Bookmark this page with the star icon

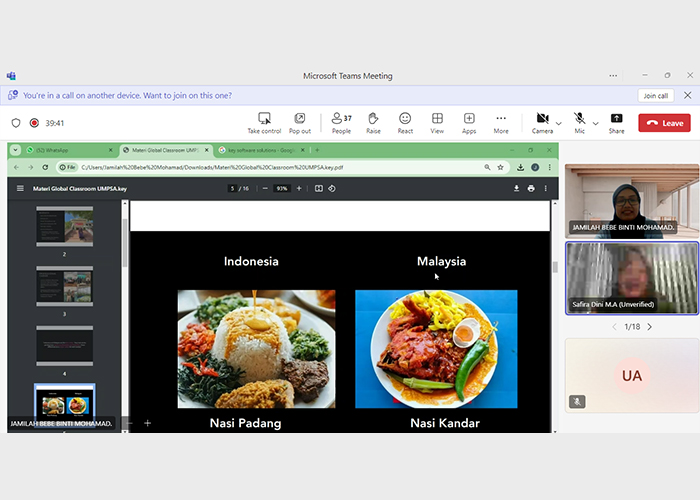coord(500,167)
